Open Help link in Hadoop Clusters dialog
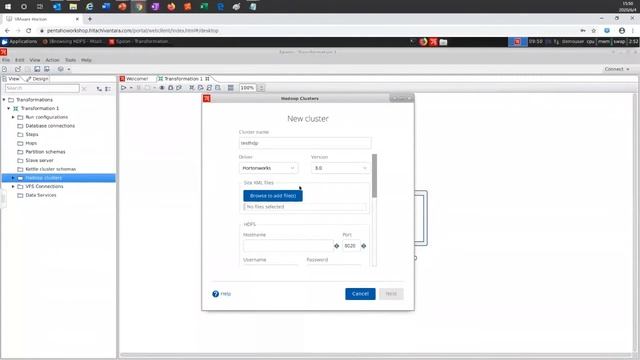Viewport: 640px width, 360px height. click(222, 294)
